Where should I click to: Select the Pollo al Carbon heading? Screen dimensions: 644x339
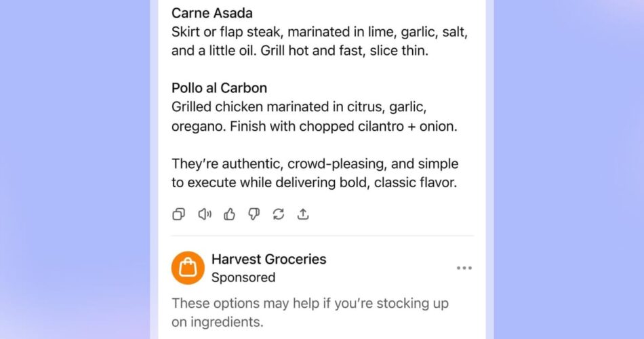[219, 88]
